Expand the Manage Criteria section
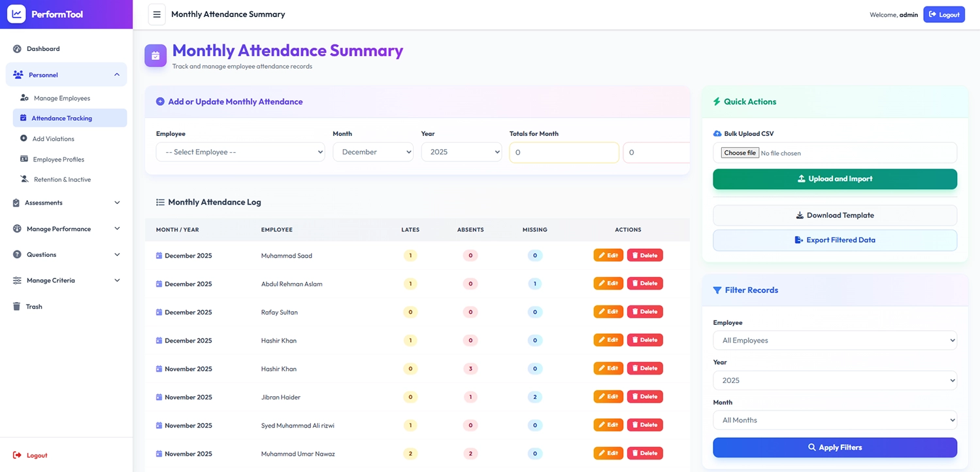This screenshot has height=472, width=980. coord(66,280)
